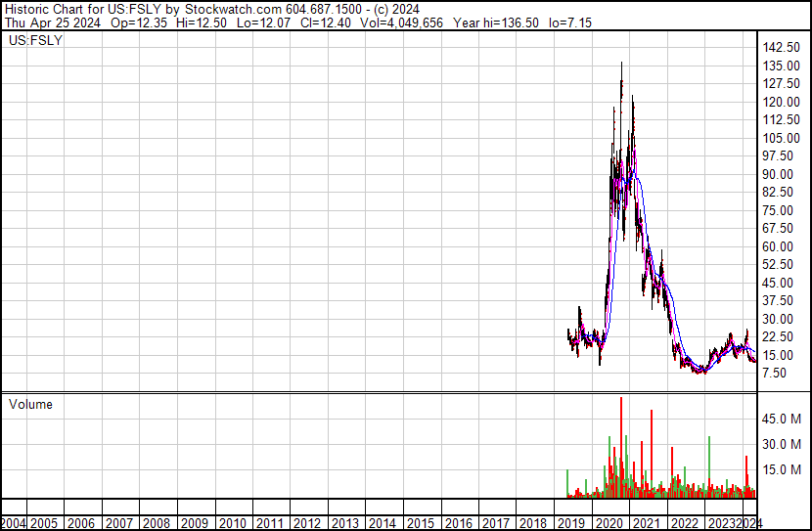Screen dimensions: 812x531
Task: Click the 2015 year label on the time axis
Action: (x=420, y=523)
